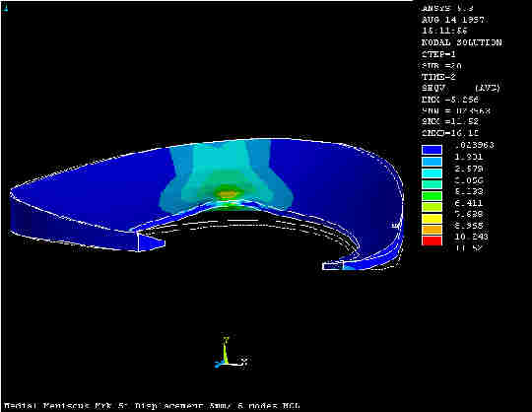Select the red 11.52 legend swatch
This screenshot has width=532, height=412.
[x=432, y=240]
